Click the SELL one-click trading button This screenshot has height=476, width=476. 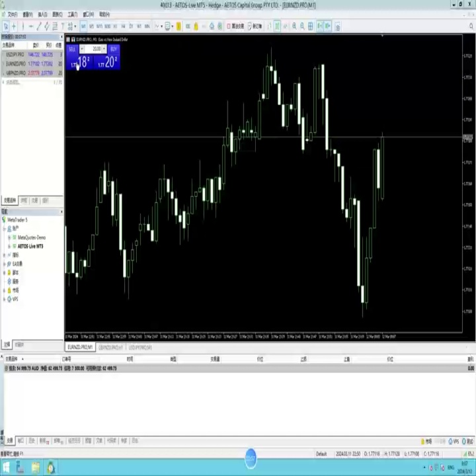72,49
